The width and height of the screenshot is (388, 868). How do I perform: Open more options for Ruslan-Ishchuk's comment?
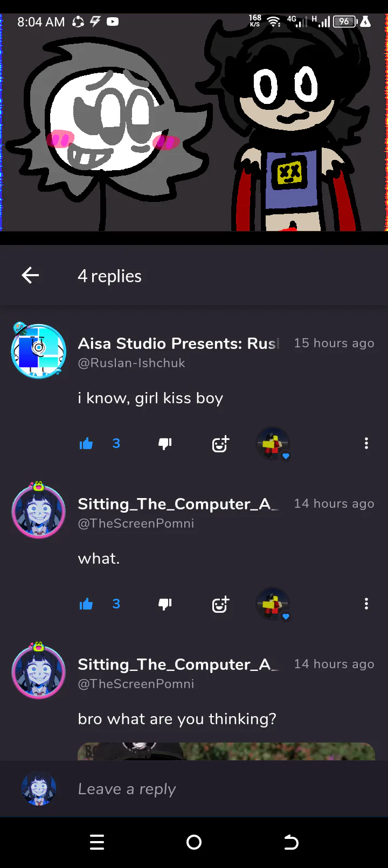click(366, 443)
